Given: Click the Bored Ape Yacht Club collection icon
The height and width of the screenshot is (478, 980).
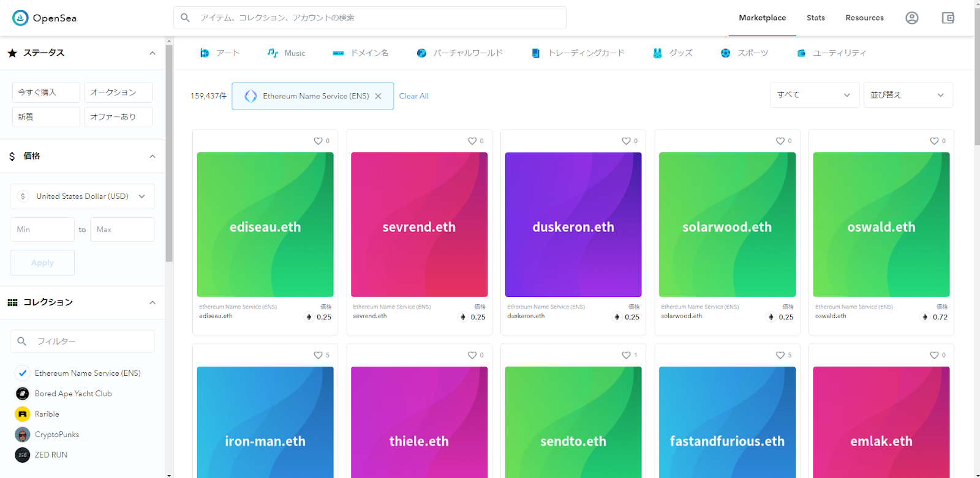Looking at the screenshot, I should (x=22, y=394).
